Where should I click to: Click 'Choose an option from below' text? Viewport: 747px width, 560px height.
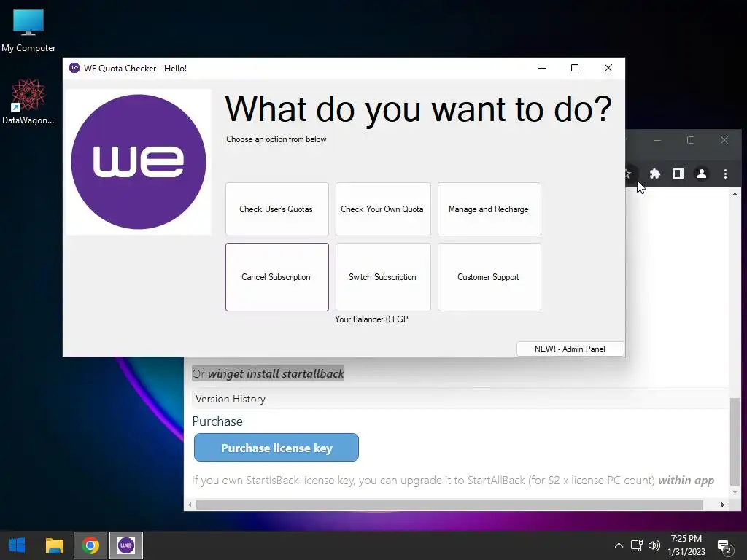click(276, 139)
